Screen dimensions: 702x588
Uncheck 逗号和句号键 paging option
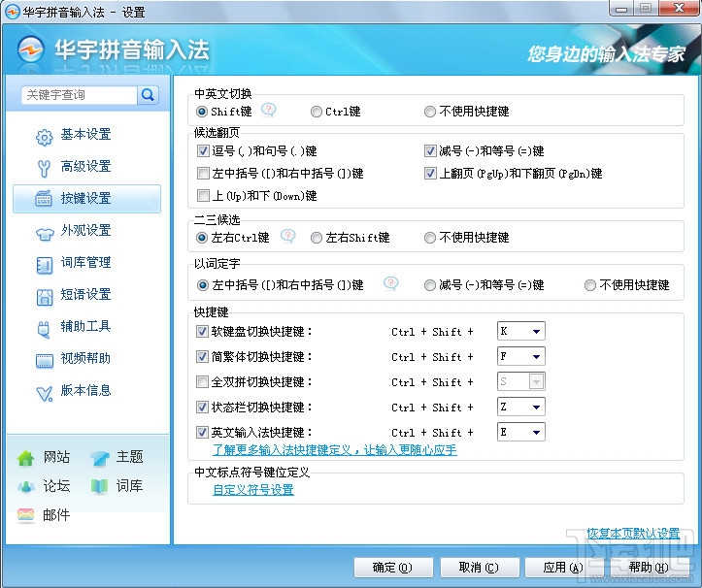point(203,150)
